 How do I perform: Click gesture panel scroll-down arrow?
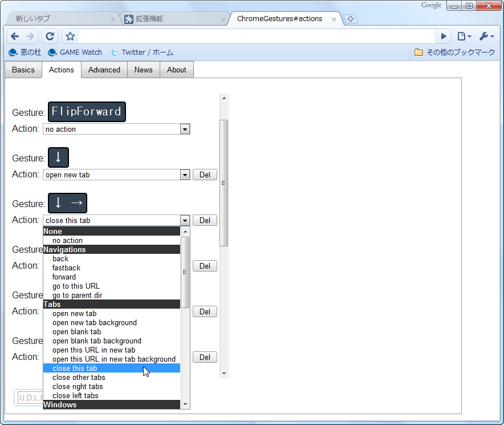[224, 374]
